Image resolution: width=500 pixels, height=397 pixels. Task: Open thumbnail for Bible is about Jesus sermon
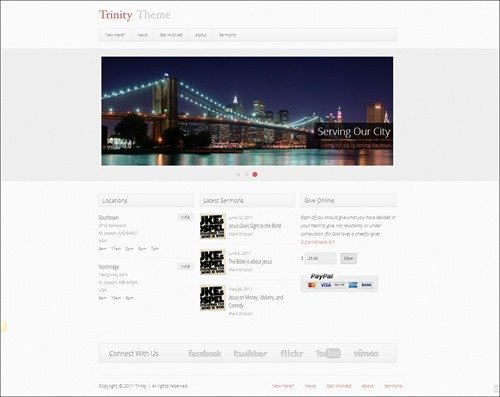(213, 262)
